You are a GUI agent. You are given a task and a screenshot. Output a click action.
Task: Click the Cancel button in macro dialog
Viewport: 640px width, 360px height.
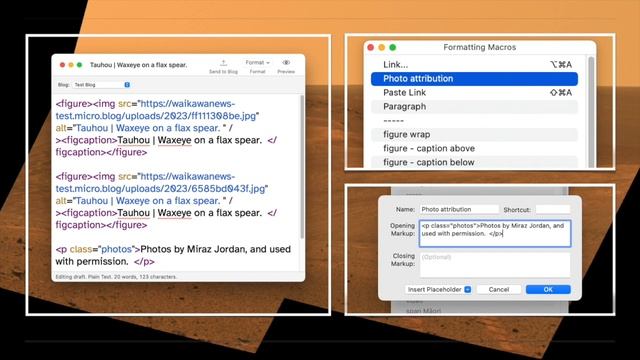(x=499, y=289)
